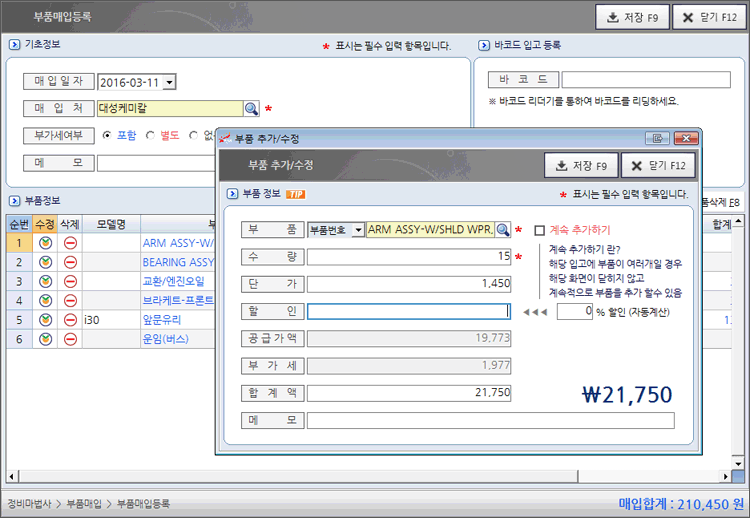Click 저장 F9 in the 부품 추가/수정 dialog
Viewport: 750px width, 518px height.
(x=580, y=166)
